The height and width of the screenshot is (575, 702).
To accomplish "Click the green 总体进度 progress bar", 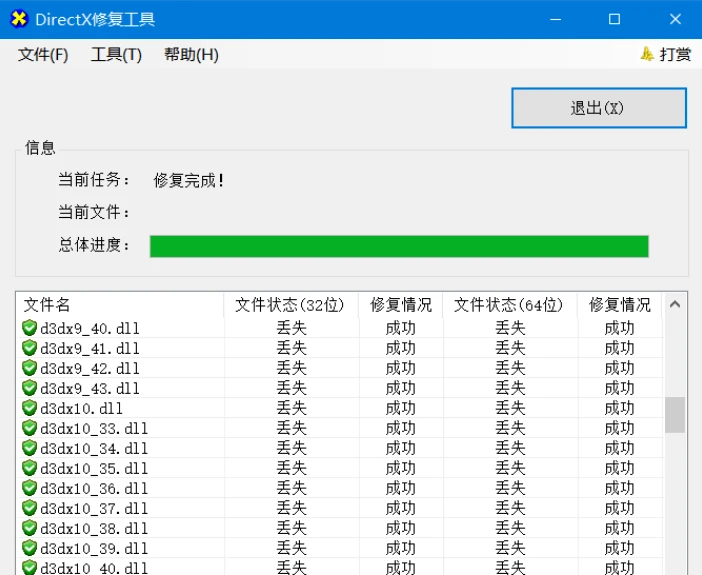I will tap(399, 246).
